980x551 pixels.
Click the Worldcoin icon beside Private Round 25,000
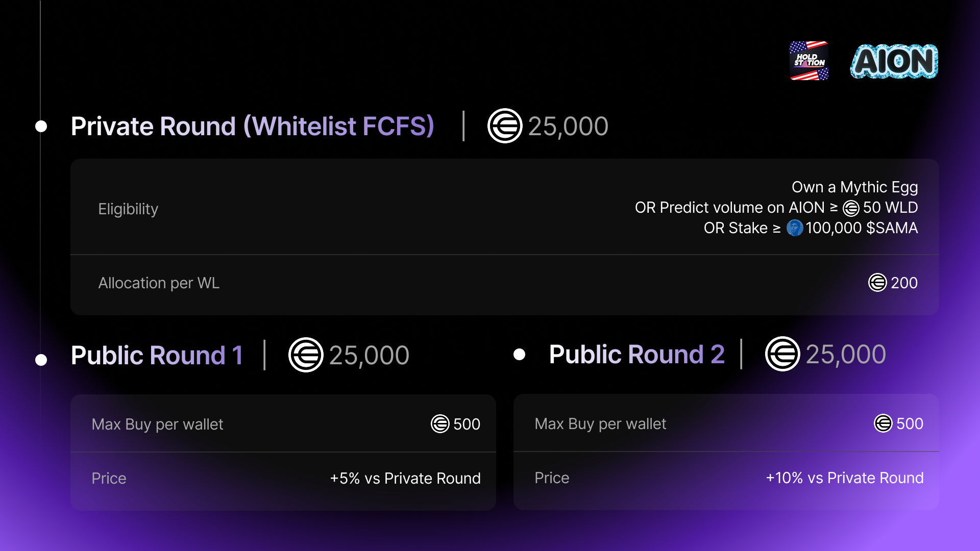(505, 126)
